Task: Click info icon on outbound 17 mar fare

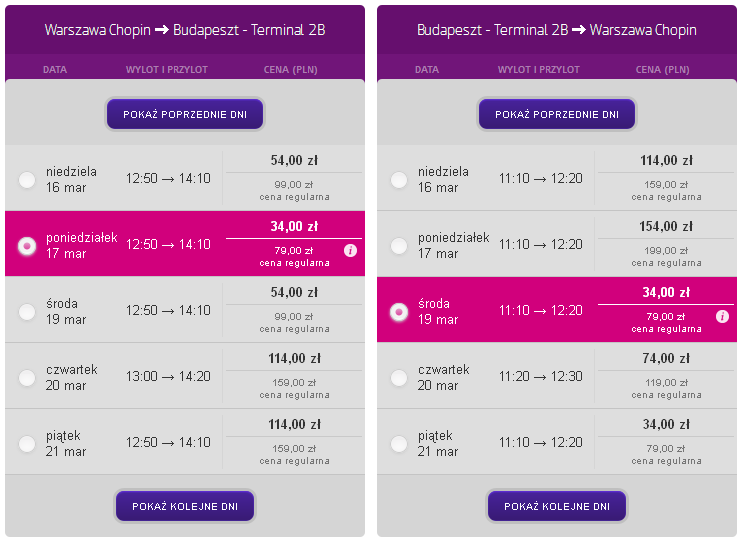Action: [x=350, y=250]
